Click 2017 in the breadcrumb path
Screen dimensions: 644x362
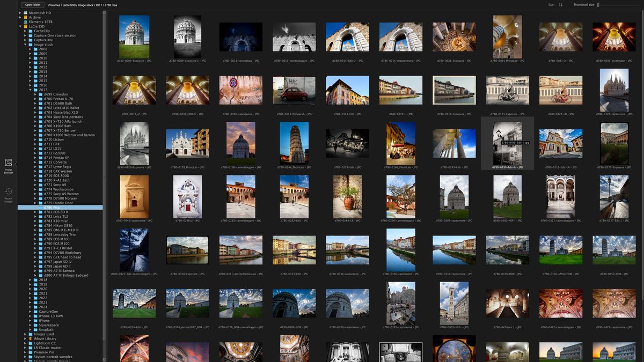click(99, 5)
